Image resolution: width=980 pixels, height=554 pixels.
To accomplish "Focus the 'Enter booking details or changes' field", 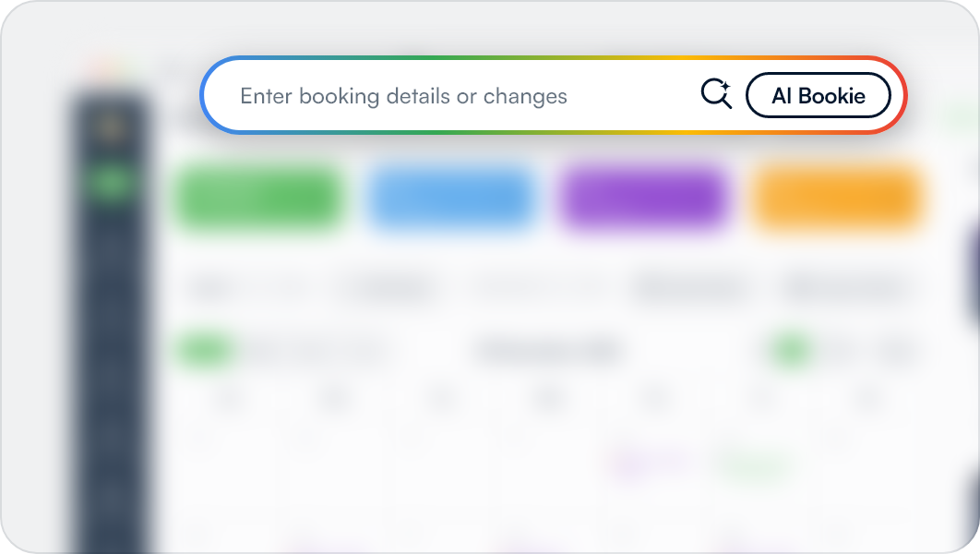I will [x=461, y=96].
